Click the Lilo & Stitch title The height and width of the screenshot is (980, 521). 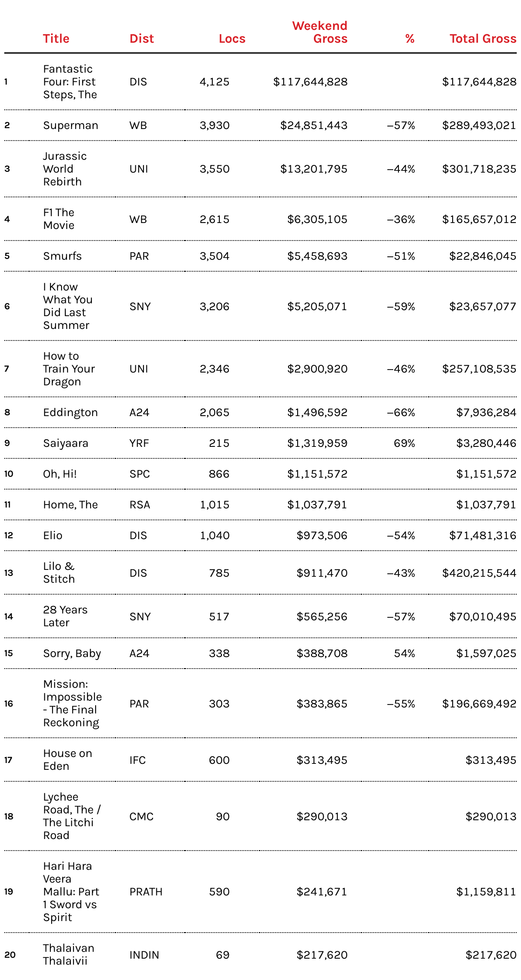(x=59, y=573)
